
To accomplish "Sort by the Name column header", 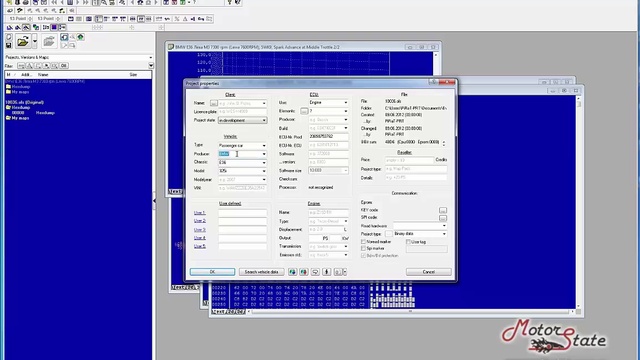I will click(43, 75).
